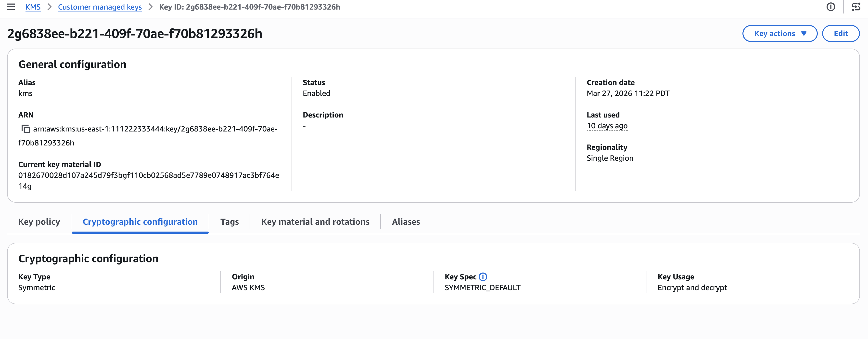Navigate to Customer managed keys breadcrumb
The image size is (868, 339).
point(100,7)
